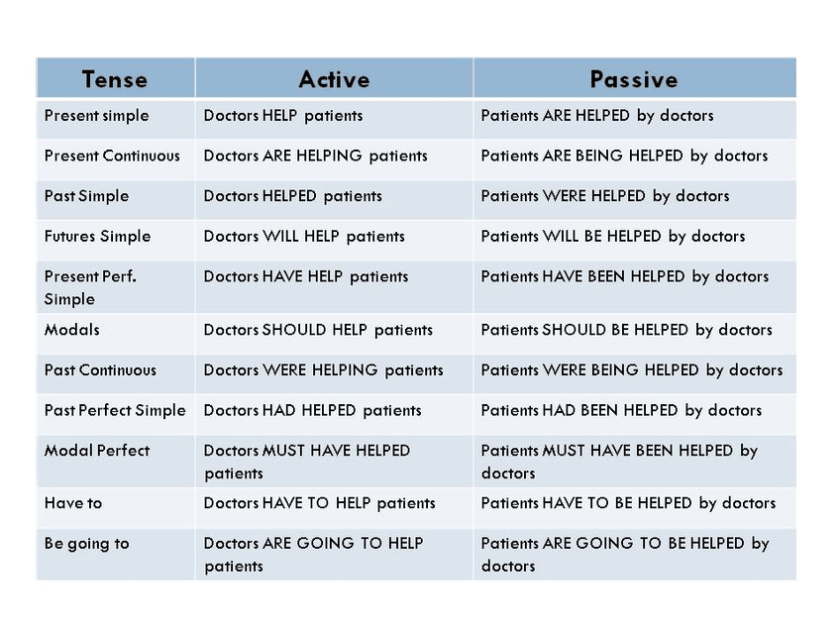Select the Past Continuous tense cell

click(101, 370)
